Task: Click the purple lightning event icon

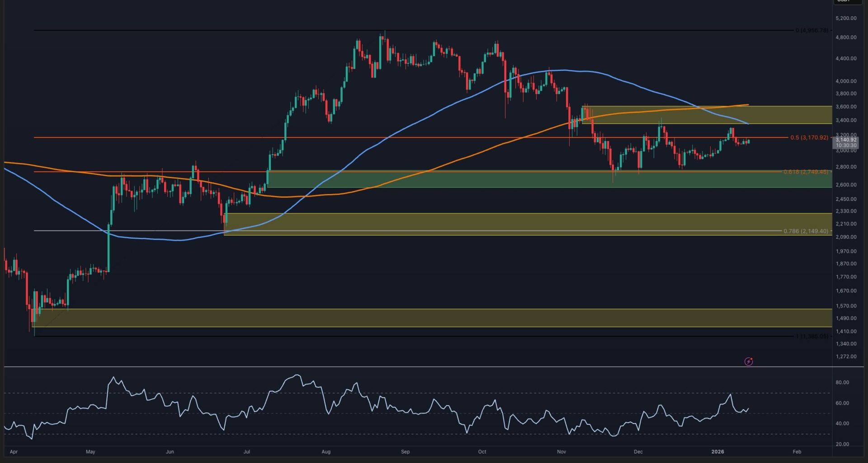Action: (x=749, y=361)
